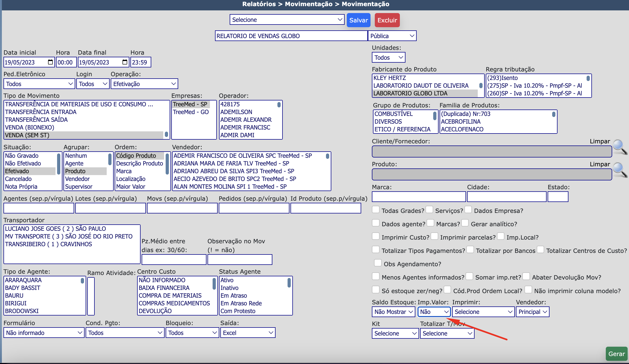Open the Data final calendar picker icon
The width and height of the screenshot is (629, 364).
[125, 62]
